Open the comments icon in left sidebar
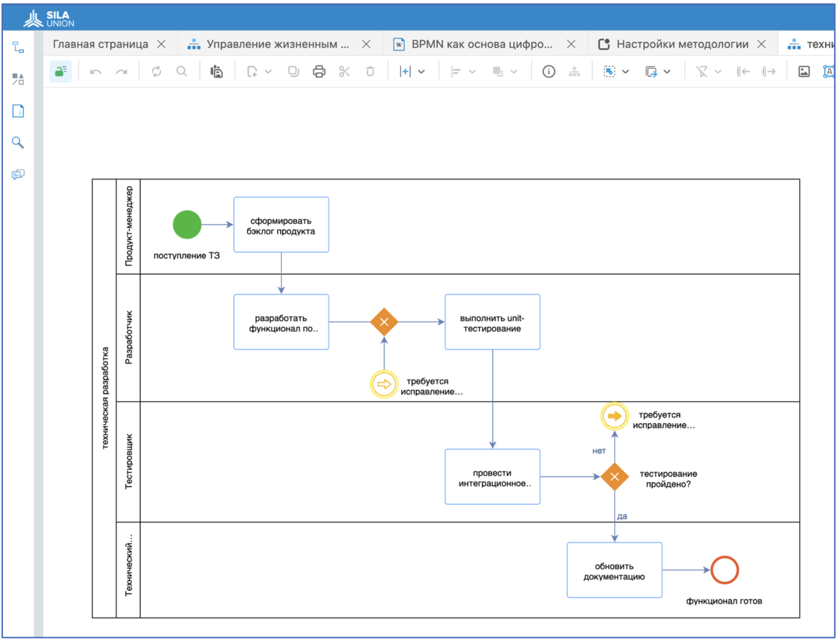This screenshot has height=641, width=840. pos(18,175)
